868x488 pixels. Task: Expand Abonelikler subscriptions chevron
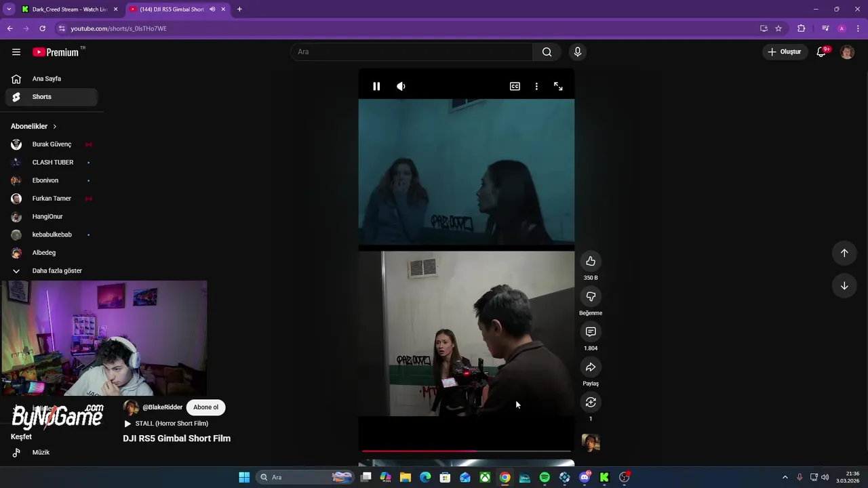coord(55,127)
